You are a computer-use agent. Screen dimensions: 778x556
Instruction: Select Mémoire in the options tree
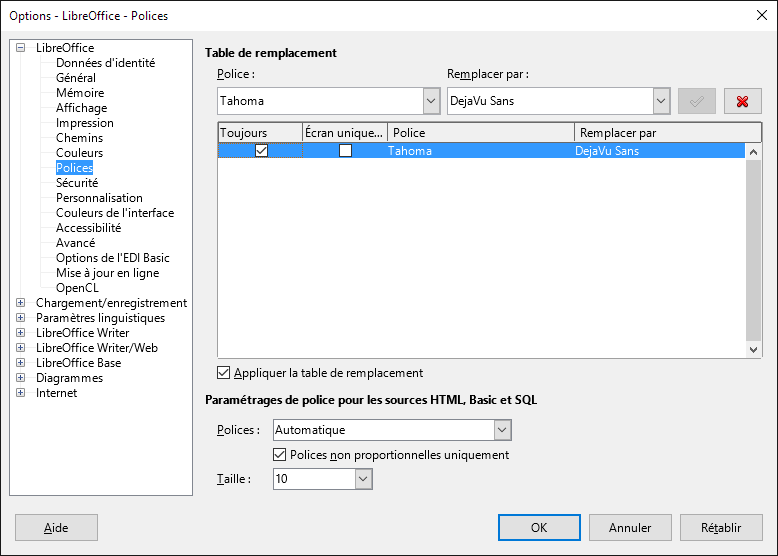[80, 93]
